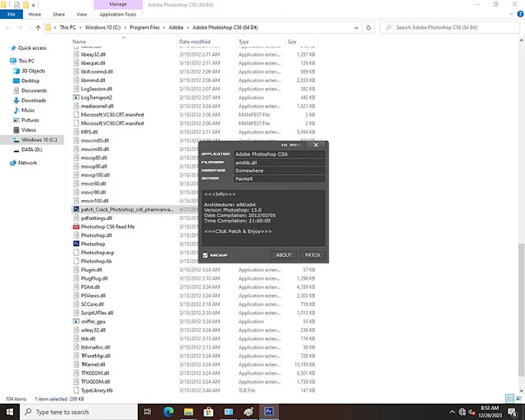Click breadcrumb chevron after Windows 10 (C:)

(x=126, y=27)
